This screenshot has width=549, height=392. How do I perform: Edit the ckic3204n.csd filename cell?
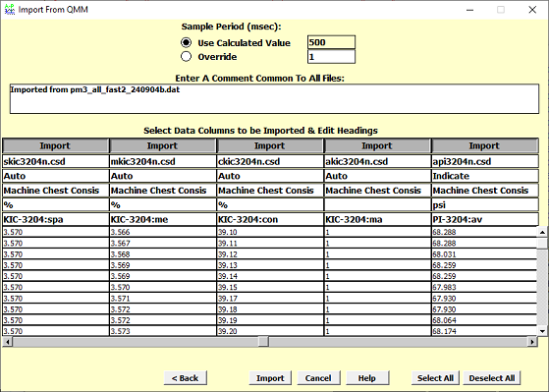click(x=270, y=161)
